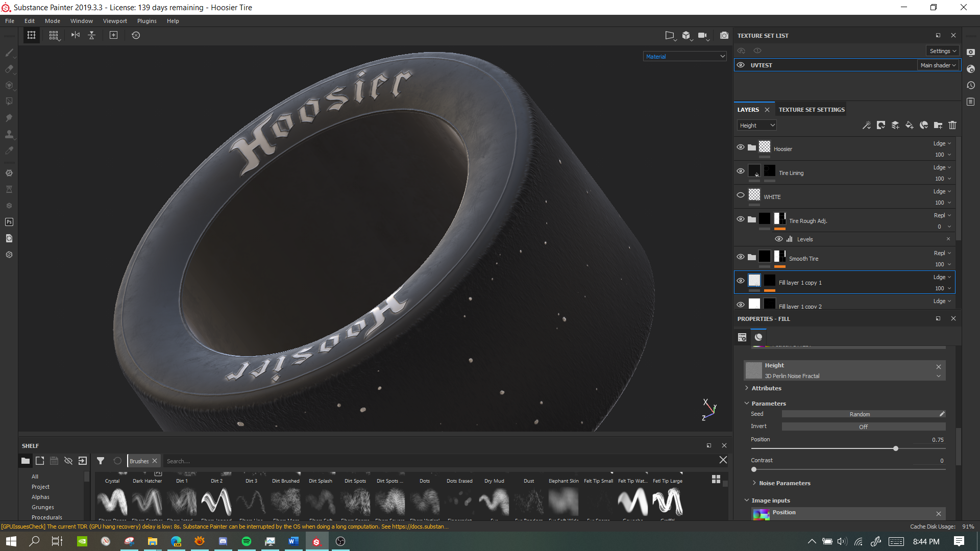Open the grid viewport layout options
The height and width of the screenshot is (551, 980).
point(54,35)
